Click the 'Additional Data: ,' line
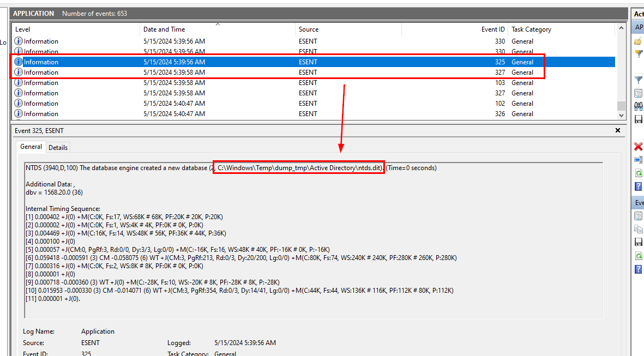The image size is (644, 356). (x=50, y=184)
